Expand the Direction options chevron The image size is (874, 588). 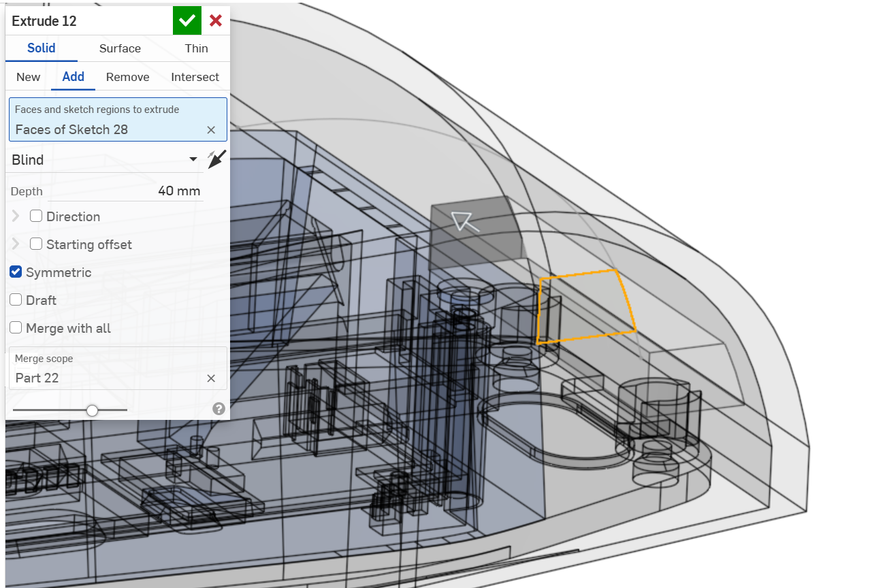point(16,216)
